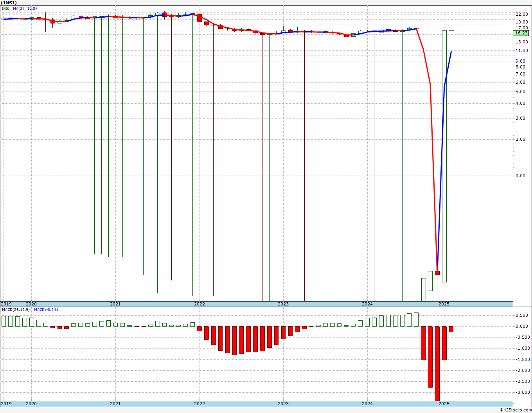Click 2020 on the MACD panel time axis

pyautogui.click(x=31, y=403)
